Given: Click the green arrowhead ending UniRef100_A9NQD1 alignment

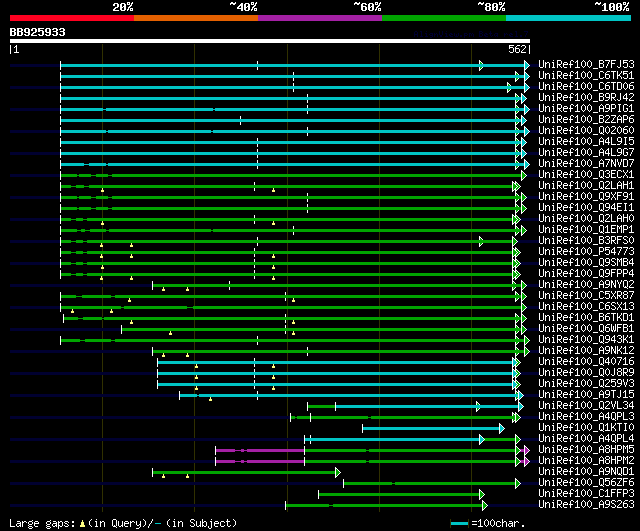Looking at the screenshot, I should tap(338, 473).
